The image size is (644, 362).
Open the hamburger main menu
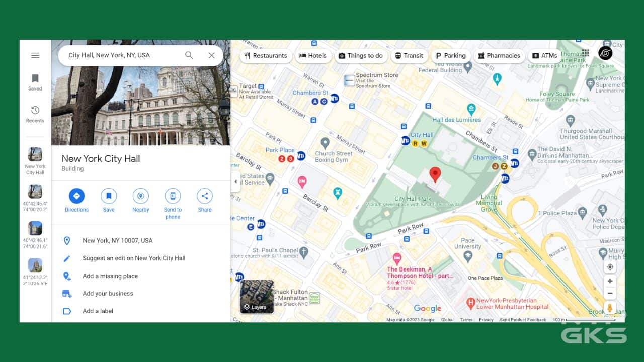35,55
